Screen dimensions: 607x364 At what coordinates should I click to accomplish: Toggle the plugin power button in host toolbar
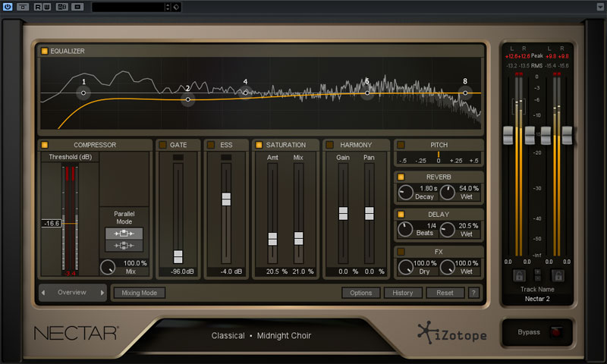(x=8, y=7)
